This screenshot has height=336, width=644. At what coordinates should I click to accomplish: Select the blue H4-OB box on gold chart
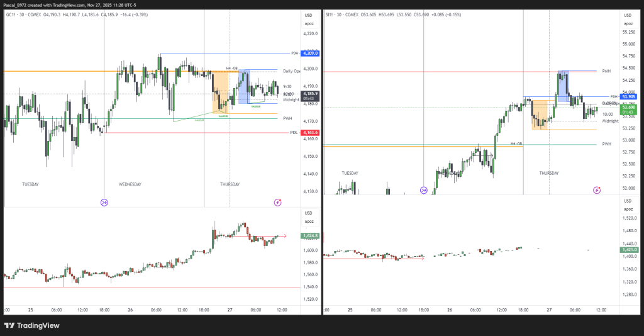coord(244,87)
